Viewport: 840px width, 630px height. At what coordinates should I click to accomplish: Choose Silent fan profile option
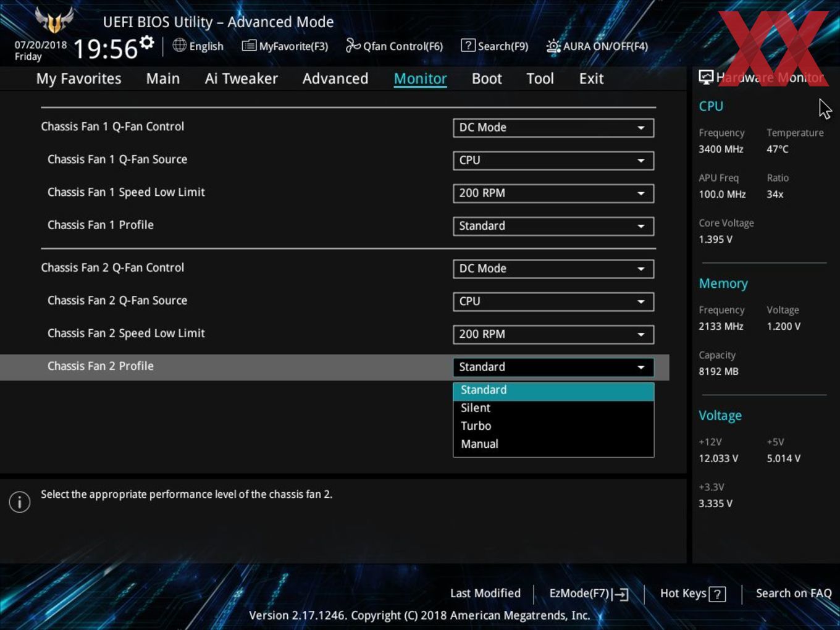point(553,408)
